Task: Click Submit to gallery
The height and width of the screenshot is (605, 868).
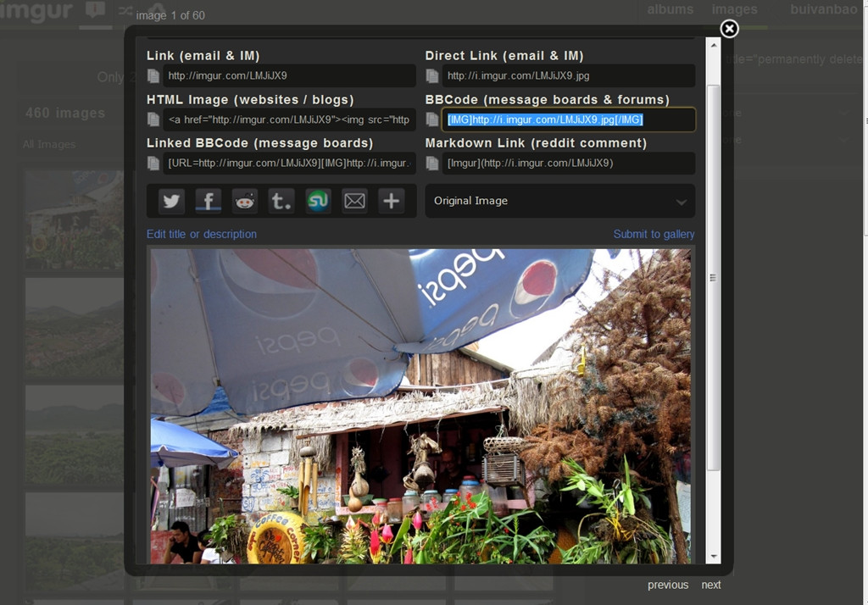Action: (x=654, y=234)
